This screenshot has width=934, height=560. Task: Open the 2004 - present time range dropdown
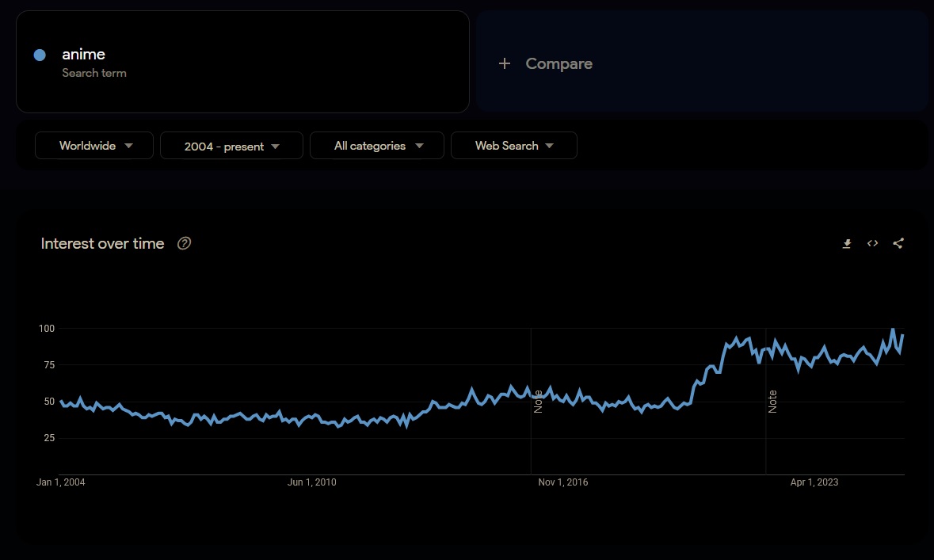[231, 146]
